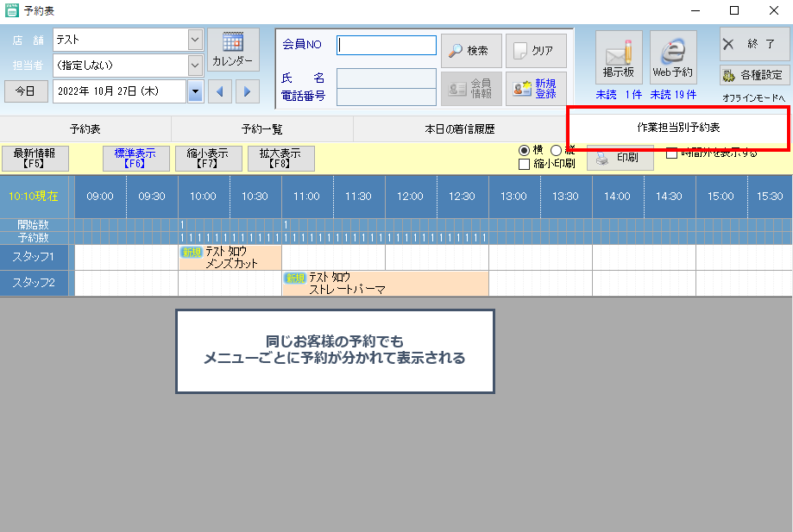Click the 検索 magnifier search button
This screenshot has width=793, height=532.
point(471,51)
